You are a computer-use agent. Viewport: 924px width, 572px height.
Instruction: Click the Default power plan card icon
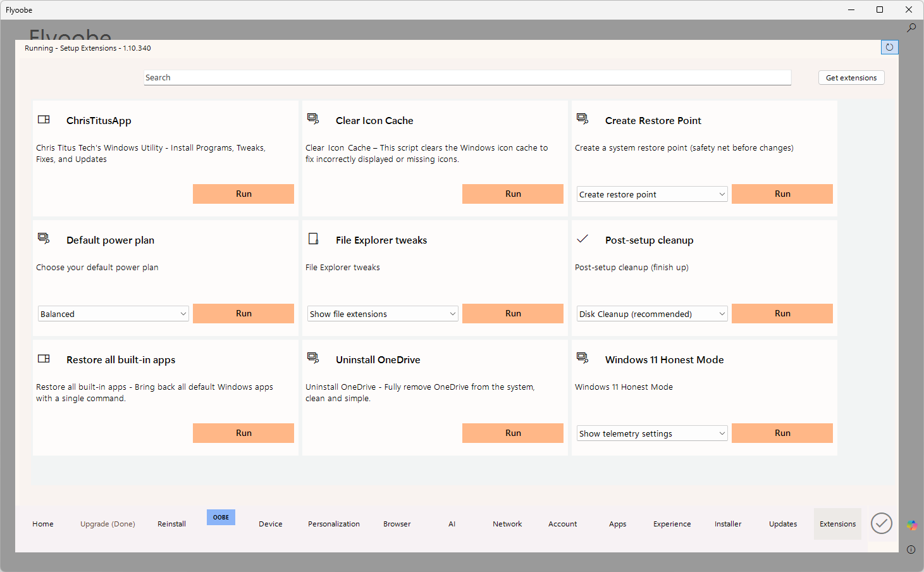tap(44, 239)
